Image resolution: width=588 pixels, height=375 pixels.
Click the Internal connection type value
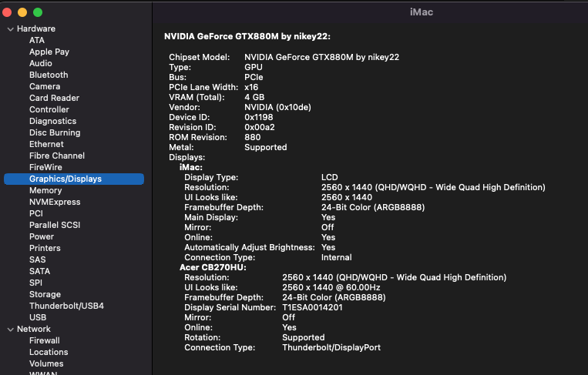point(336,257)
